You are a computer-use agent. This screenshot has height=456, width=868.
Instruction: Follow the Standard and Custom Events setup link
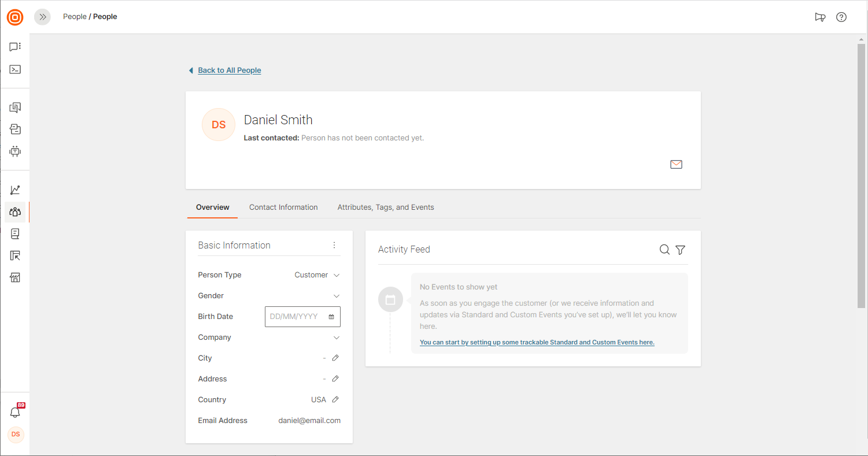(x=537, y=342)
